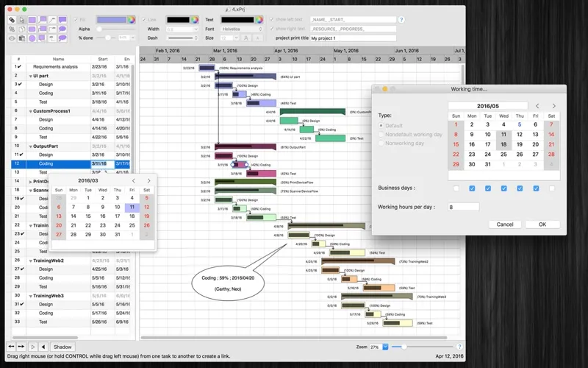Adjust the Zoom slider
Viewport: 588px width, 368px height.
[422, 347]
